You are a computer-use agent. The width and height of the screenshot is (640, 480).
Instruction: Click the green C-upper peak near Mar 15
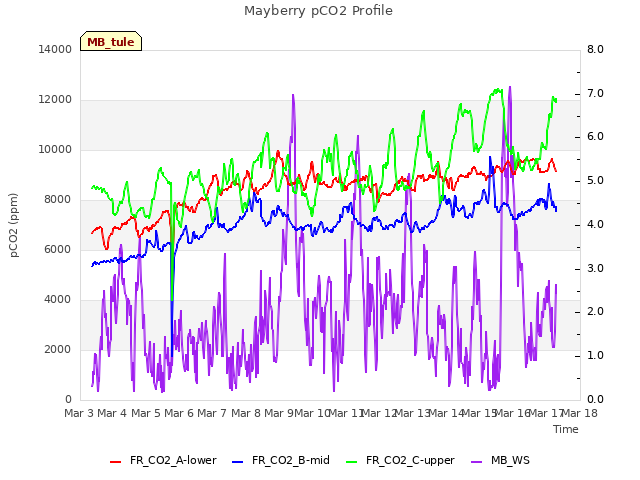[x=498, y=90]
